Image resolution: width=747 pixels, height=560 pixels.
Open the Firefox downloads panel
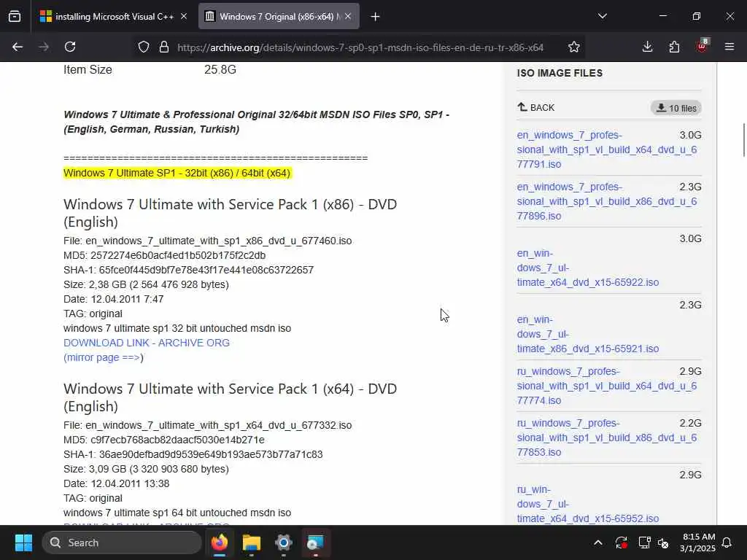(647, 47)
